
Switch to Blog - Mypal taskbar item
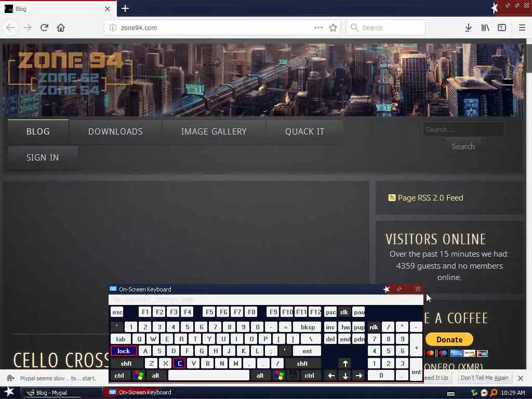(x=61, y=393)
